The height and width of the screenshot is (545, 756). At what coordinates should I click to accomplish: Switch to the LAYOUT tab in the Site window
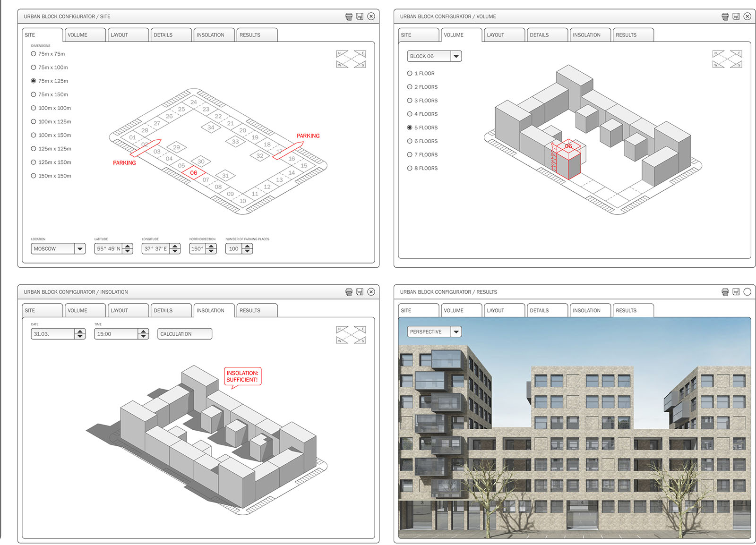[x=128, y=35]
